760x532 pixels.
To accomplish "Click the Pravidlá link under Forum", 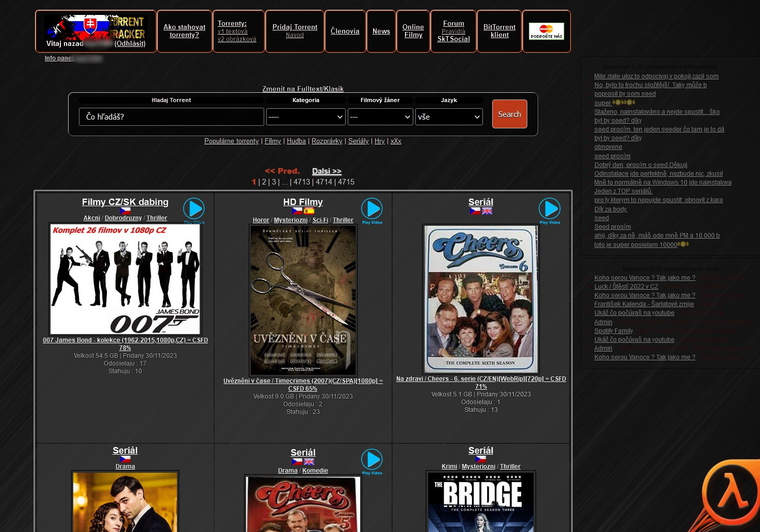I will [454, 31].
